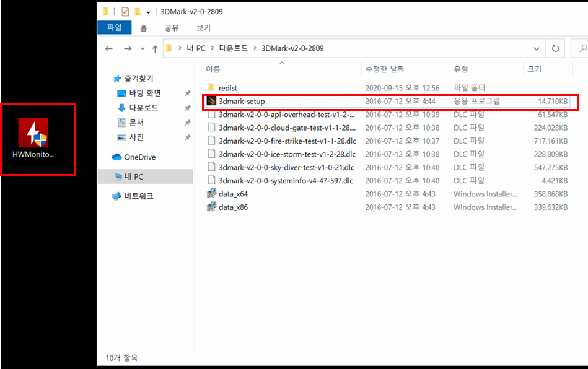This screenshot has width=588, height=369.
Task: Open 사진 in navigation pane
Action: (131, 137)
